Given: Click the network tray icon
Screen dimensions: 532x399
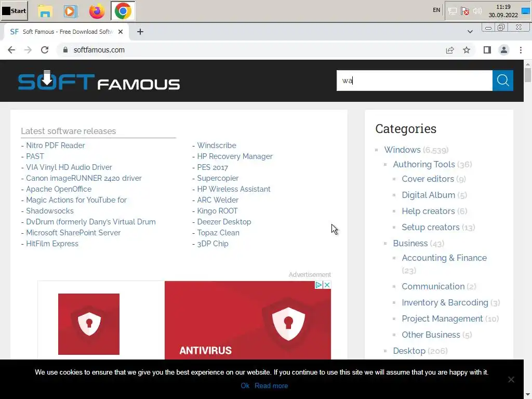Looking at the screenshot, I should (x=453, y=11).
